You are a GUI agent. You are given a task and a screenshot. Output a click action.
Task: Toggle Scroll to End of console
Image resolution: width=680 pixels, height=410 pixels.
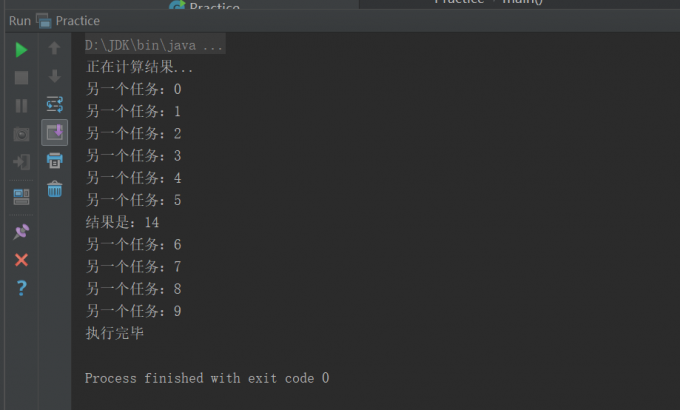(x=55, y=132)
